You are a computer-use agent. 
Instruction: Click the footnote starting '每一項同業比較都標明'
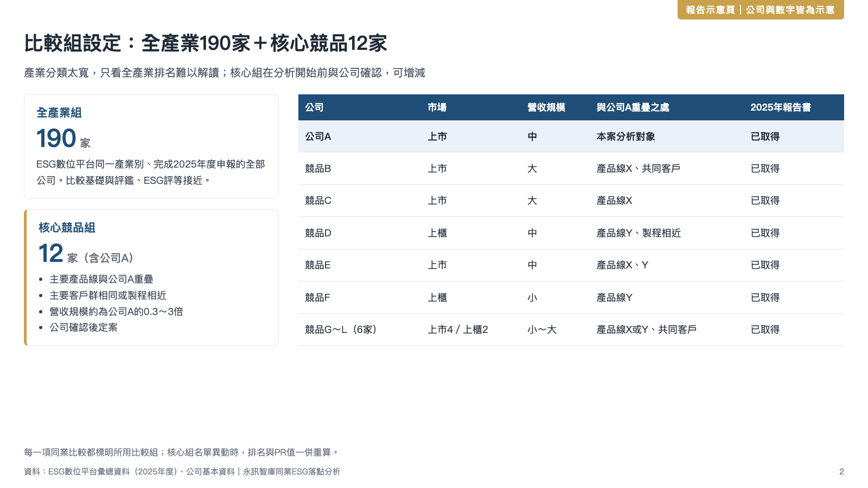tap(182, 452)
